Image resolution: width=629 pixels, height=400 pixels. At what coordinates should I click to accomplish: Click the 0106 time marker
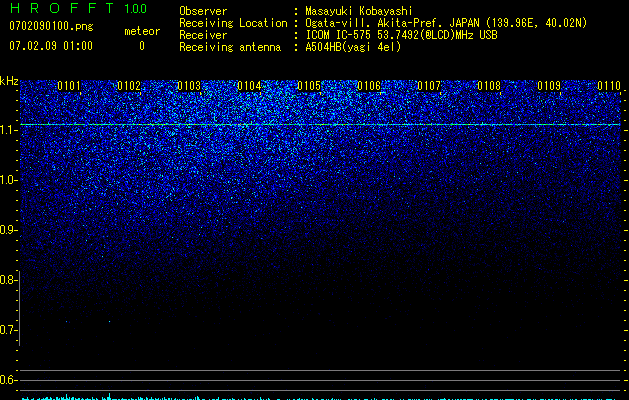coord(369,86)
